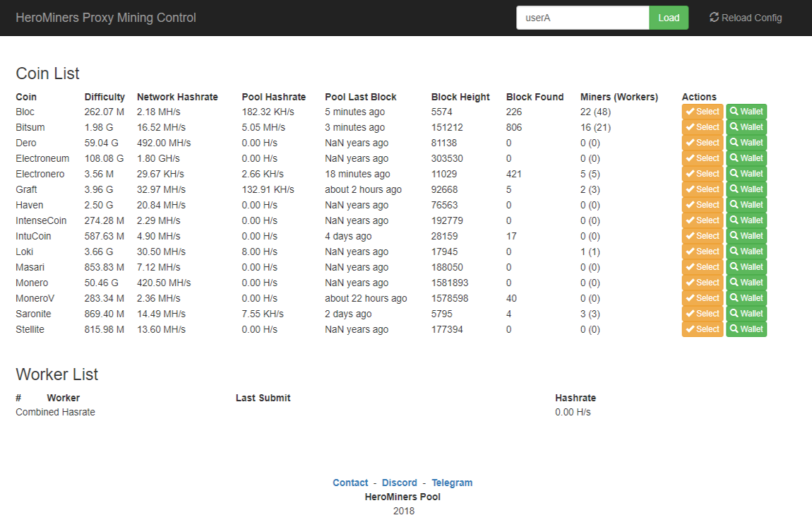Click HeroMiners Proxy Mining Control title
Screen dimensions: 812x532
point(106,18)
